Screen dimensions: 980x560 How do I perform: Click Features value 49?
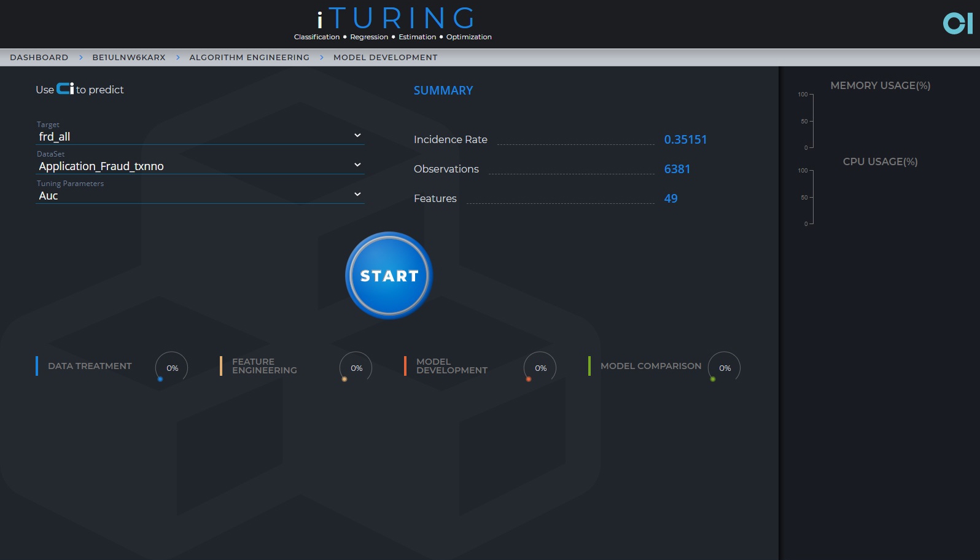671,198
